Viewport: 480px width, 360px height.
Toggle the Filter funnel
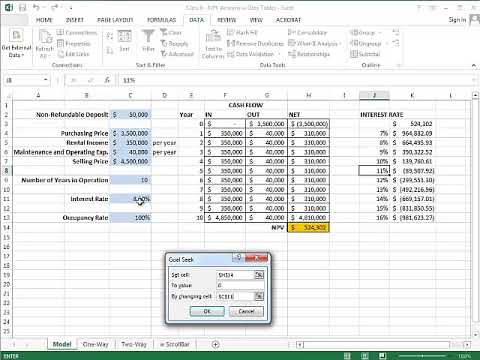pyautogui.click(x=148, y=41)
